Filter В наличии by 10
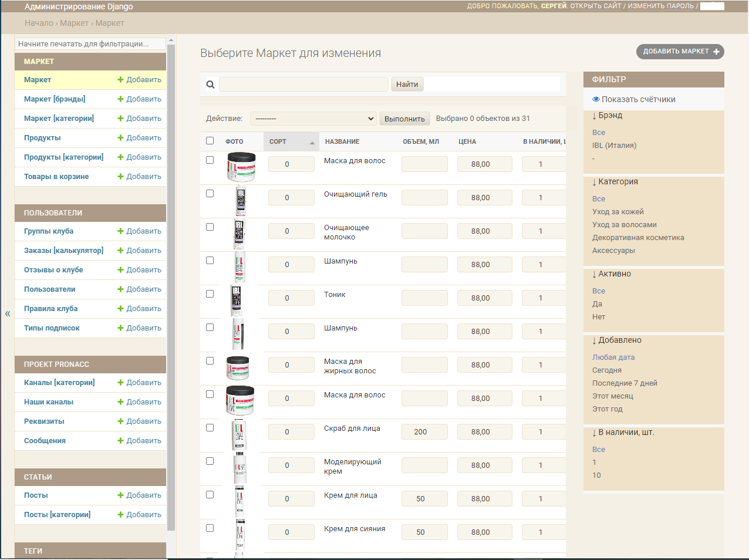 [x=596, y=475]
